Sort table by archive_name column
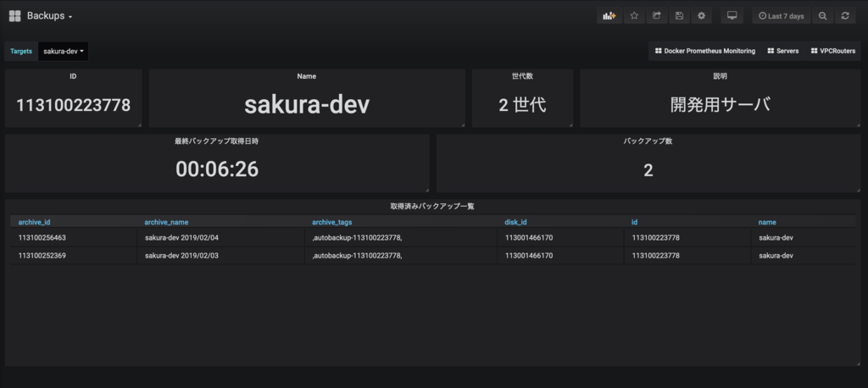This screenshot has height=388, width=868. (x=167, y=222)
